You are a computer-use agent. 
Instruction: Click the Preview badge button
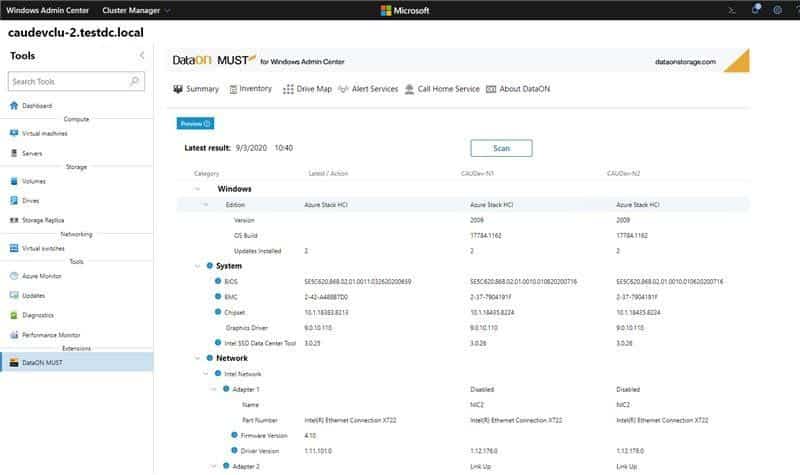click(x=195, y=123)
